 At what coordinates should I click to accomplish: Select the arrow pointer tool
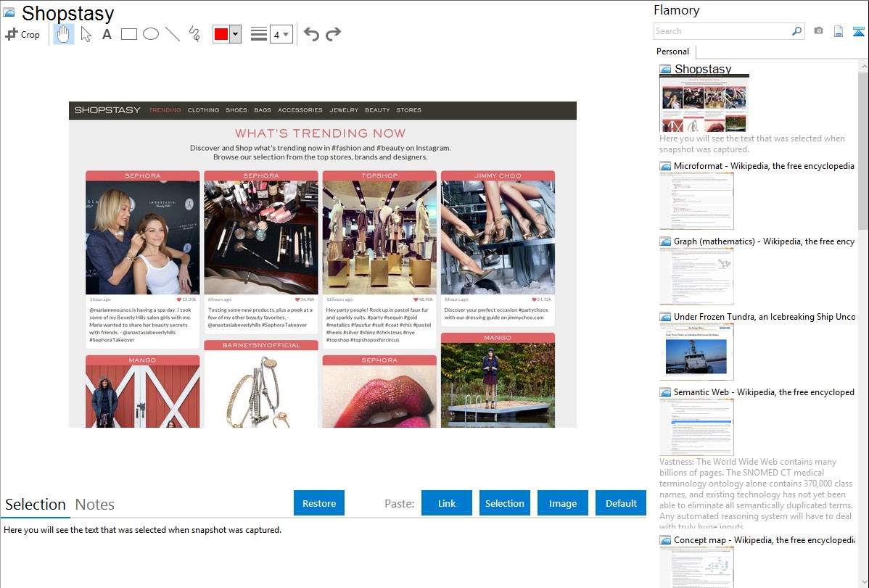point(86,34)
